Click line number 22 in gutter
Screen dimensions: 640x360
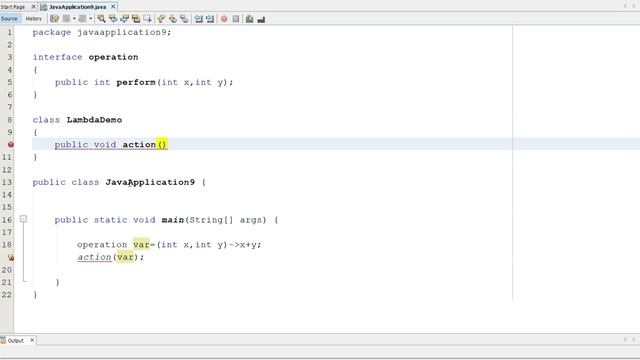tap(7, 295)
